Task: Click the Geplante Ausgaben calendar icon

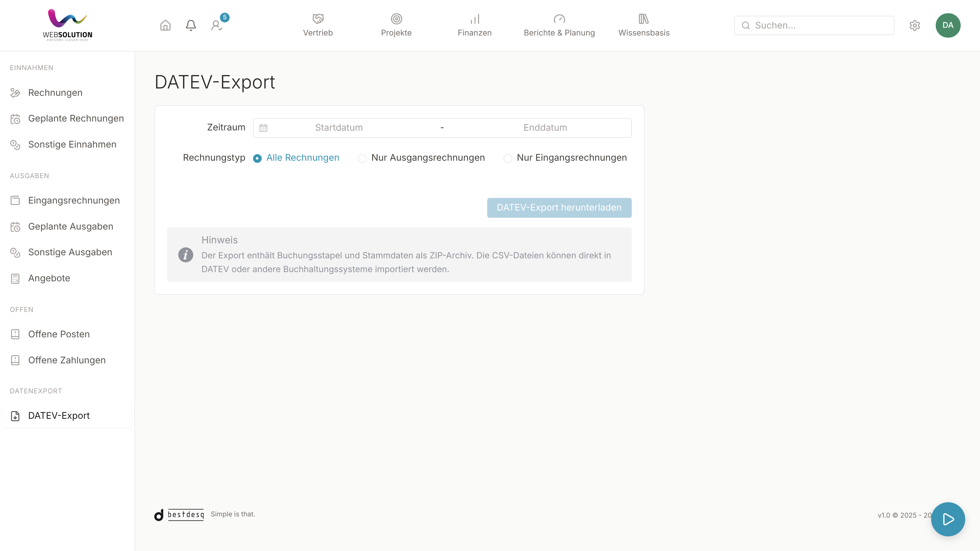Action: pyautogui.click(x=15, y=227)
